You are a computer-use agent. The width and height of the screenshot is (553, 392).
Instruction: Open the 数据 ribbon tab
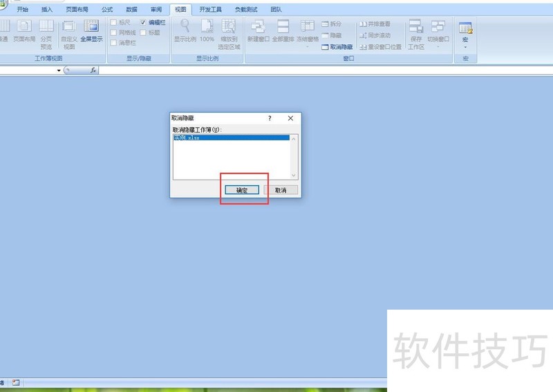click(131, 10)
